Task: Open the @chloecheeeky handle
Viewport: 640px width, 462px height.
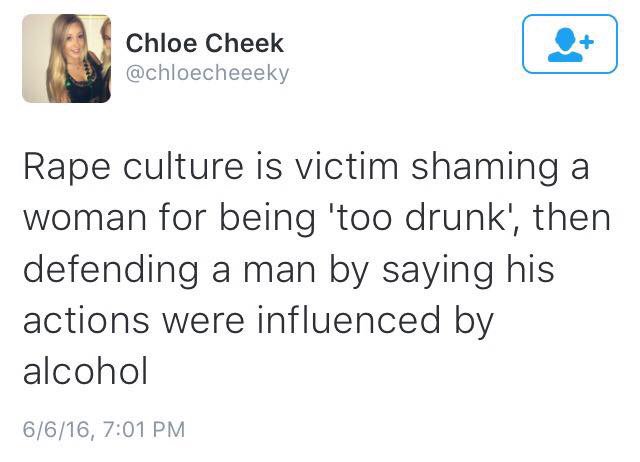Action: point(207,73)
